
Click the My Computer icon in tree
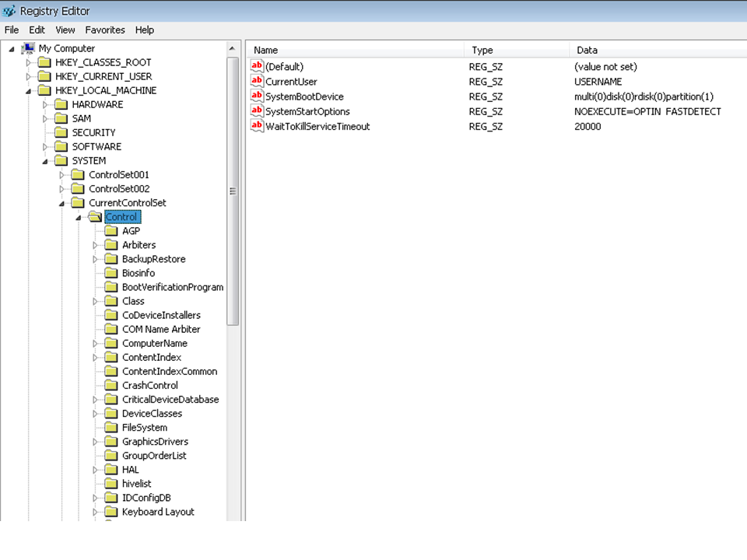[x=28, y=48]
